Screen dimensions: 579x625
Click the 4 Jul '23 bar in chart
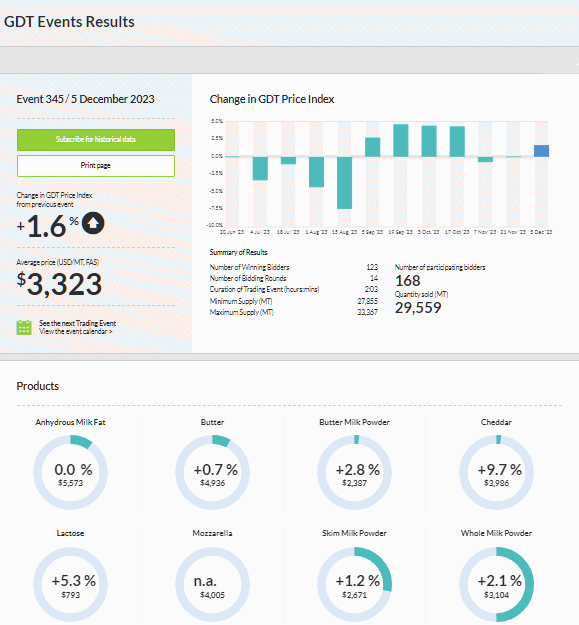coord(260,168)
